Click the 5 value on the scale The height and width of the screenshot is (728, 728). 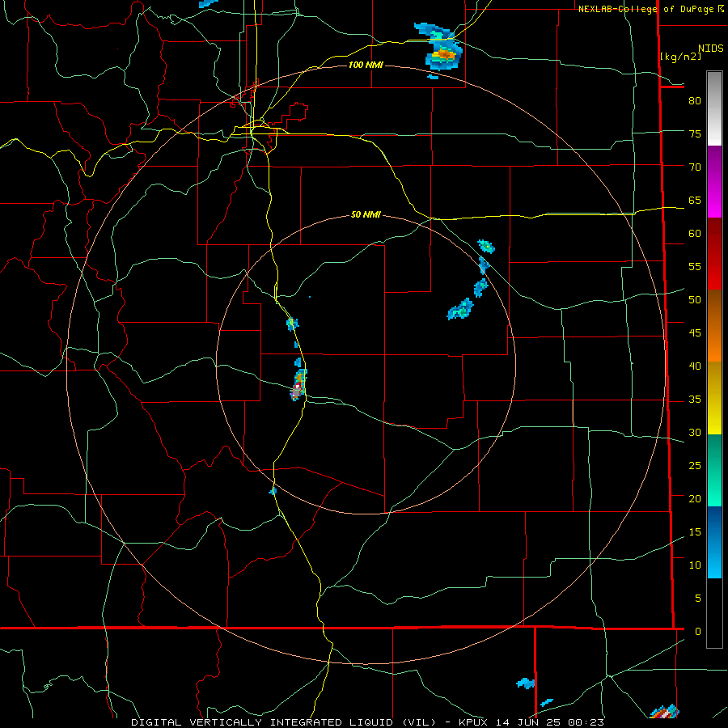pos(698,598)
